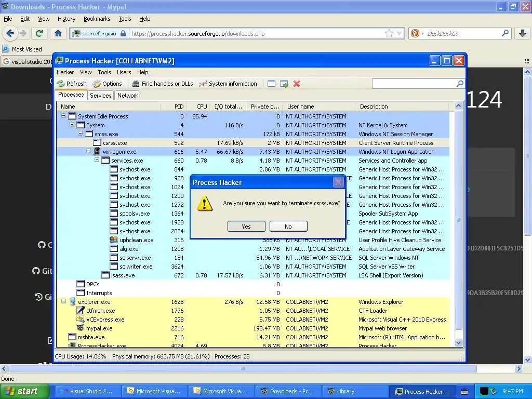
Task: Open the Mypal History menu
Action: point(66,19)
